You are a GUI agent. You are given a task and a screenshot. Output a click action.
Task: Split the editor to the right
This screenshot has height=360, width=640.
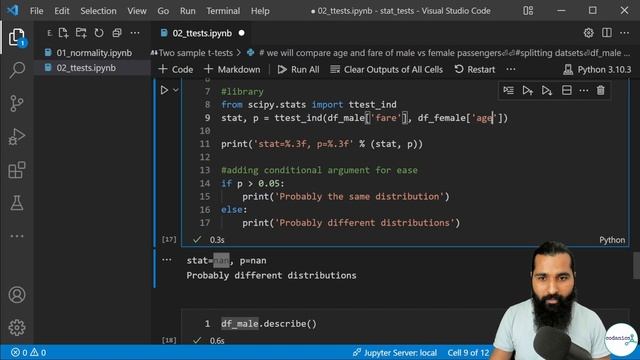607,33
